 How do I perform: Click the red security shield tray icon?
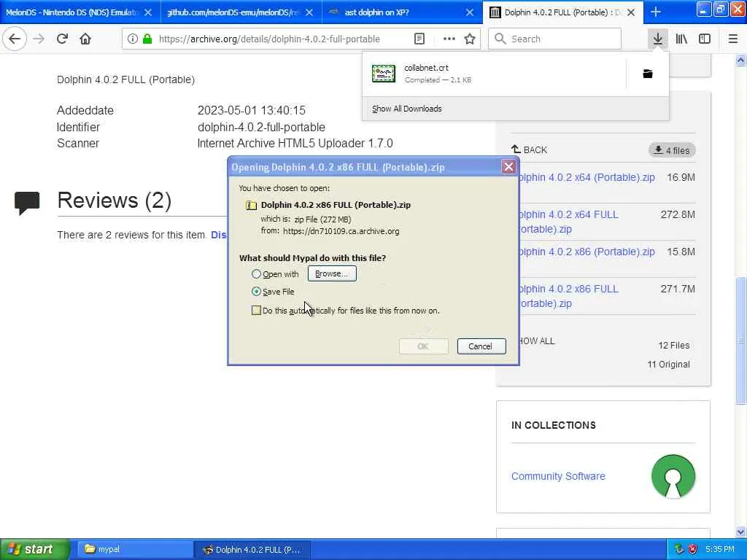[693, 550]
